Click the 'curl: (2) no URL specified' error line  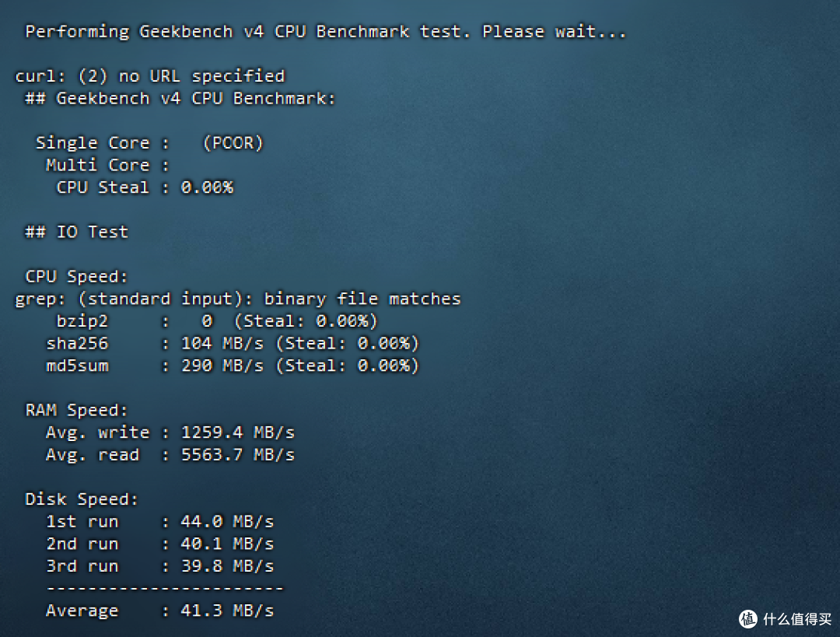(x=150, y=77)
